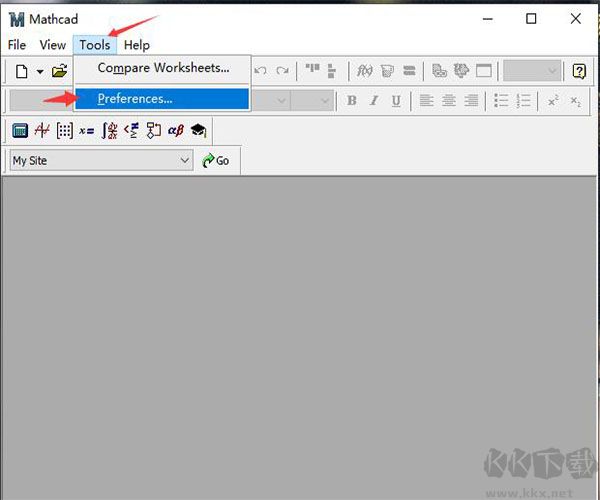Open the Boolean toolbar icon
The width and height of the screenshot is (600, 500).
coord(132,130)
